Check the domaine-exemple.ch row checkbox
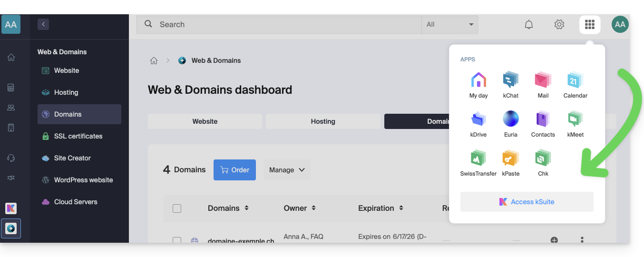This screenshot has height=257, width=644. 177,240
